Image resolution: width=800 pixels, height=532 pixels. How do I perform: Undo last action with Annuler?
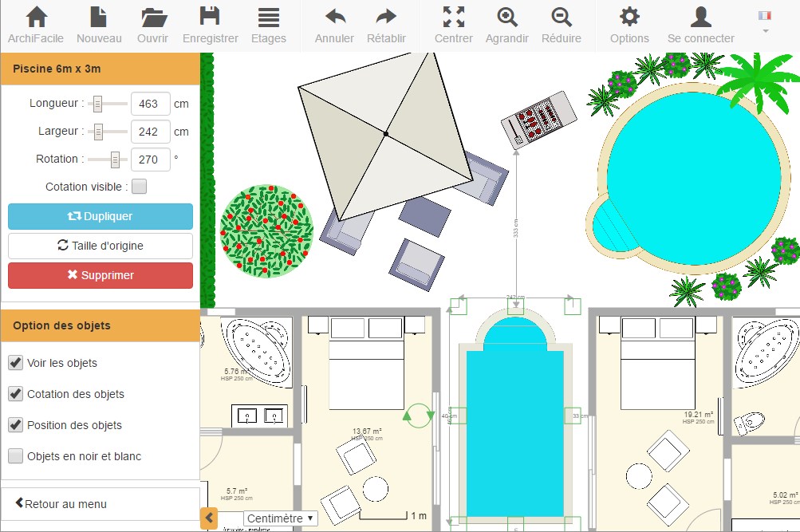click(334, 25)
